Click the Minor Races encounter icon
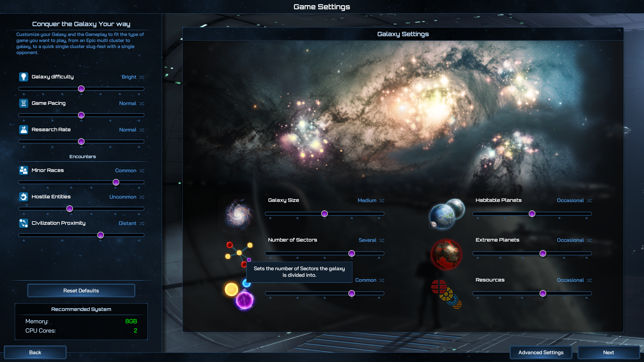This screenshot has width=644, height=362. [23, 170]
